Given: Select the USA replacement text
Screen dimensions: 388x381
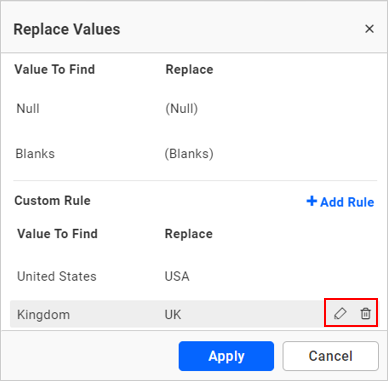Looking at the screenshot, I should [x=177, y=276].
